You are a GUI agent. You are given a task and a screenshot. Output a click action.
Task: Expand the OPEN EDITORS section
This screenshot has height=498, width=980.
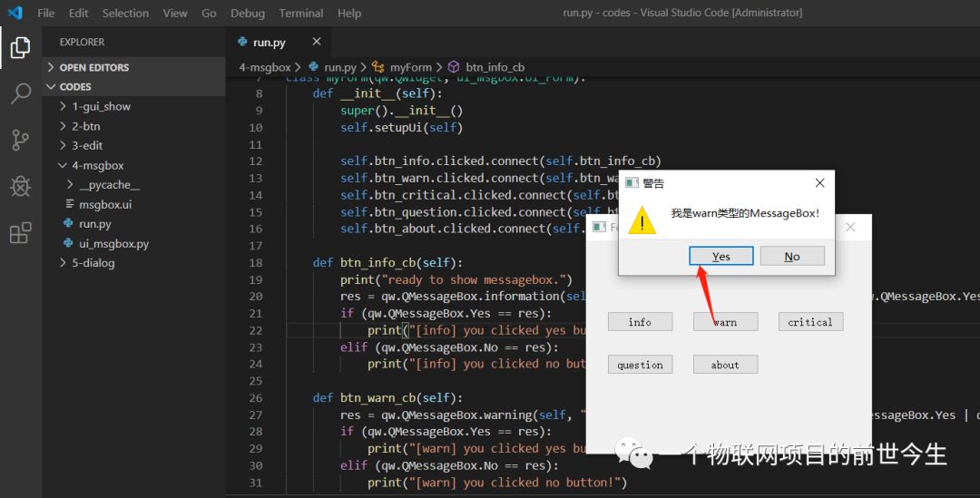click(x=133, y=67)
